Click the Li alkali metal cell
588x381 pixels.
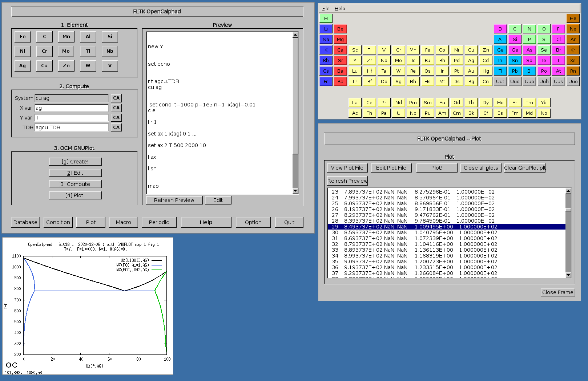tap(326, 29)
